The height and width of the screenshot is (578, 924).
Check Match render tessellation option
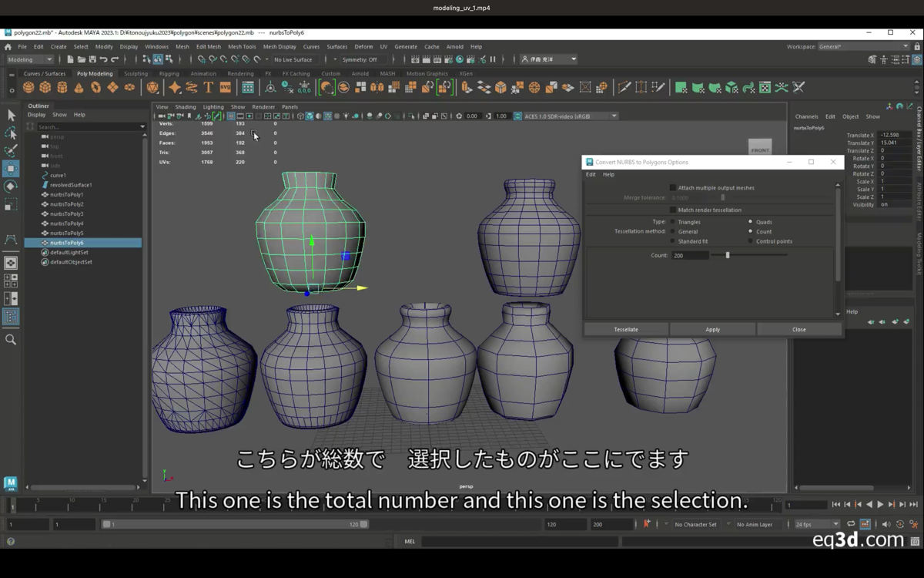673,210
